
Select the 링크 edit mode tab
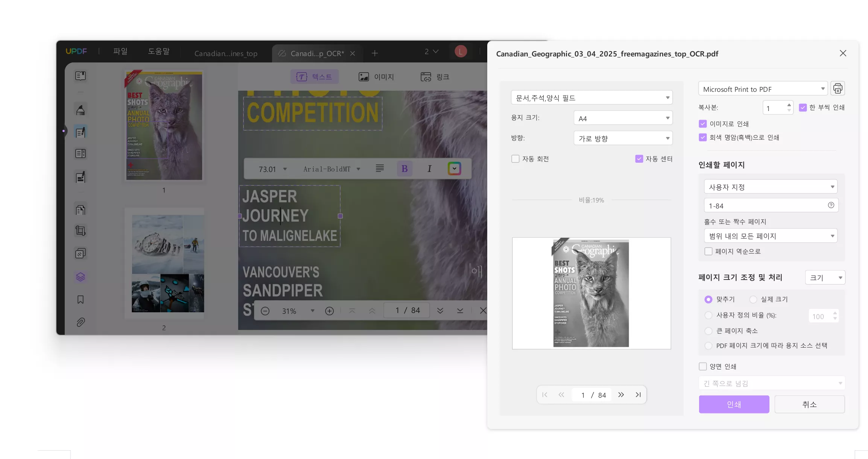click(x=435, y=77)
